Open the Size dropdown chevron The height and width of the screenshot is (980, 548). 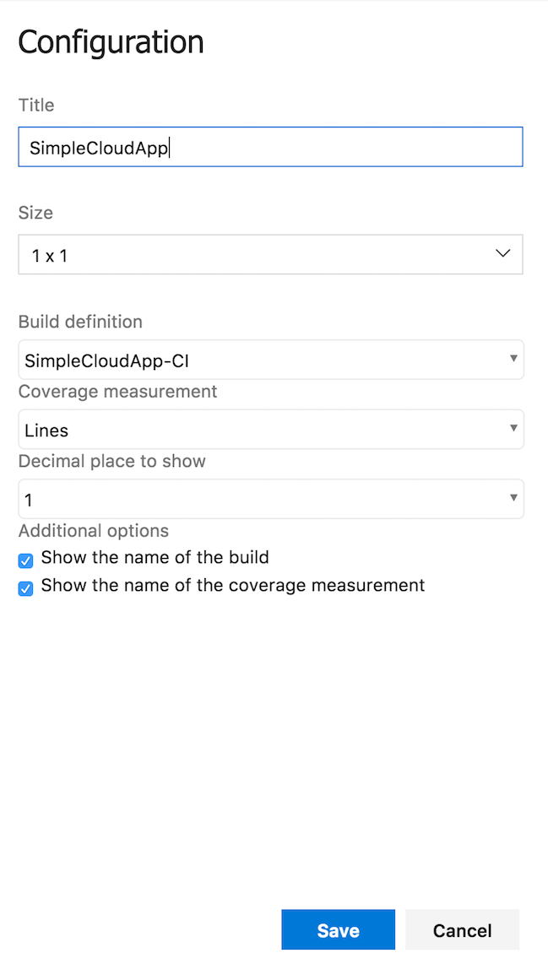click(x=502, y=254)
